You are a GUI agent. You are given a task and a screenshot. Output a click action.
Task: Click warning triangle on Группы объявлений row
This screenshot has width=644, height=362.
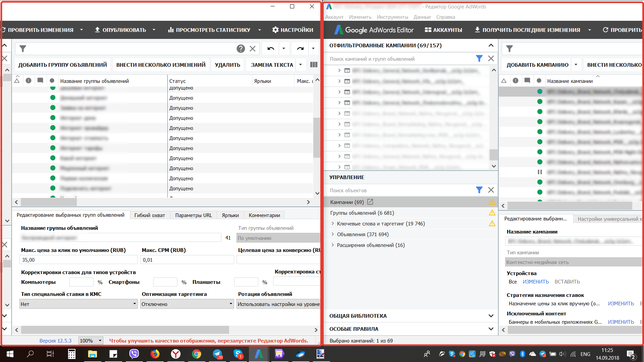point(492,213)
